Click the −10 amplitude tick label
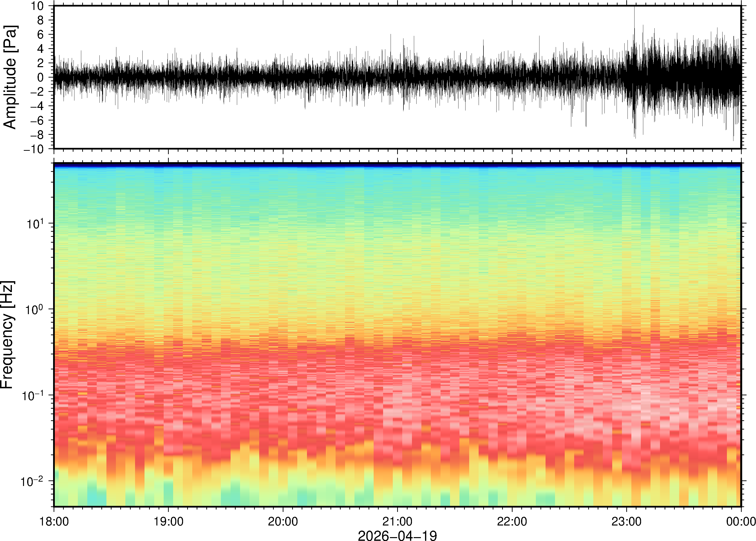Viewport: 756px width, 541px height. tap(34, 149)
